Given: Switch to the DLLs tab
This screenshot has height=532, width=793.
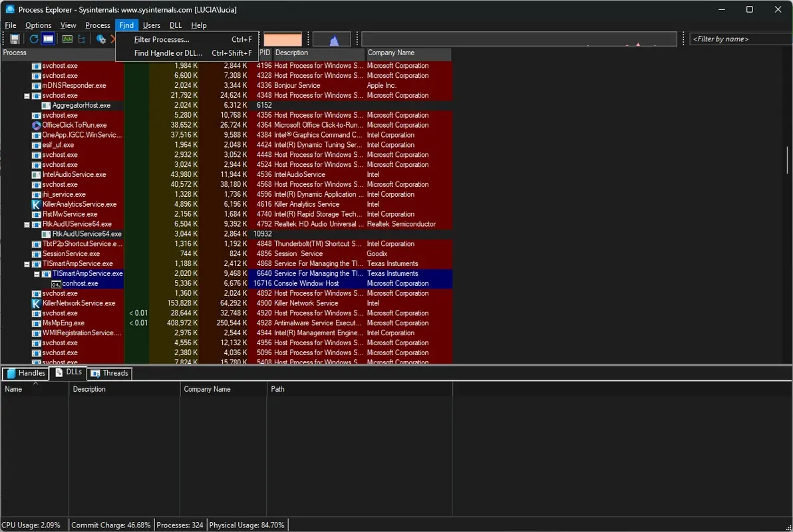Looking at the screenshot, I should [x=69, y=372].
